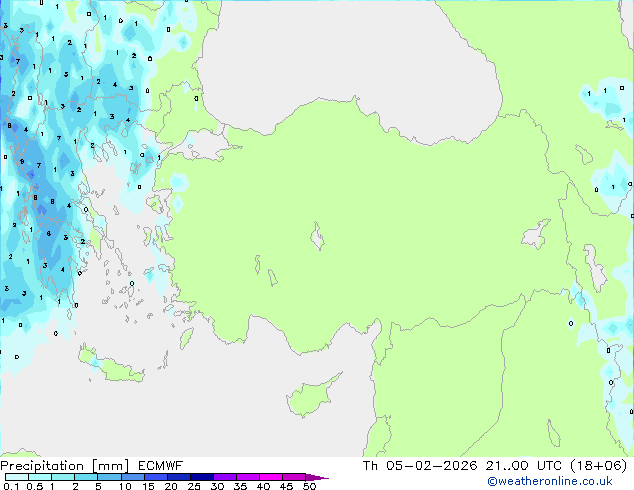
Task: Click the island of Cyprus on the map
Action: (311, 397)
